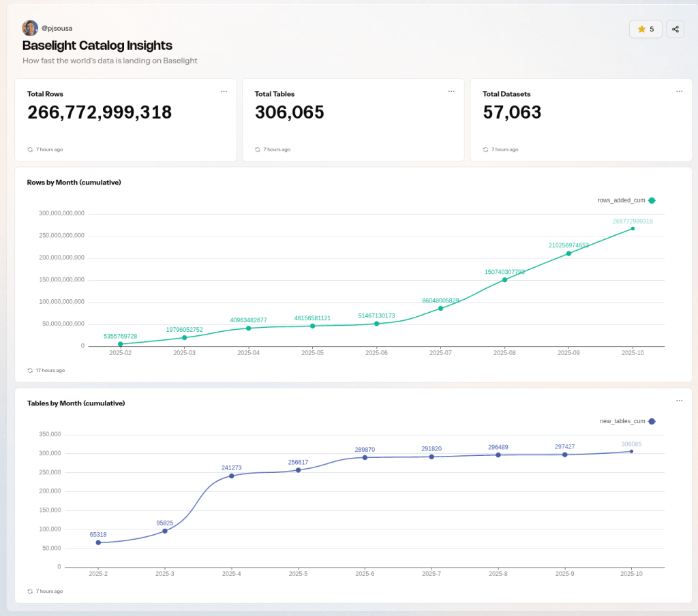Select the tables point labeled 296489
The image size is (698, 616).
click(498, 455)
